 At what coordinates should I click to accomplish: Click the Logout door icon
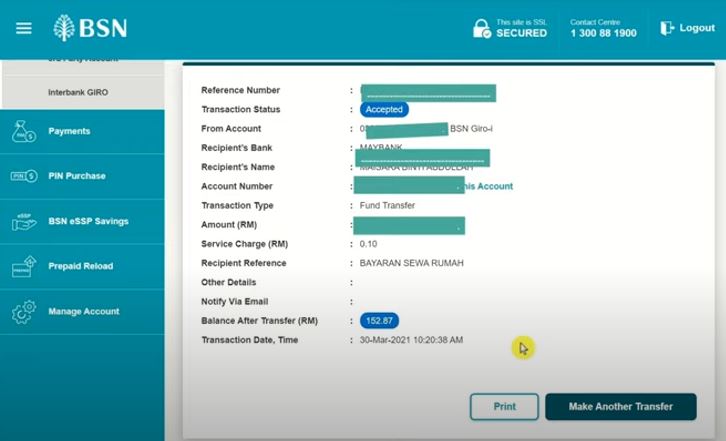click(x=668, y=28)
